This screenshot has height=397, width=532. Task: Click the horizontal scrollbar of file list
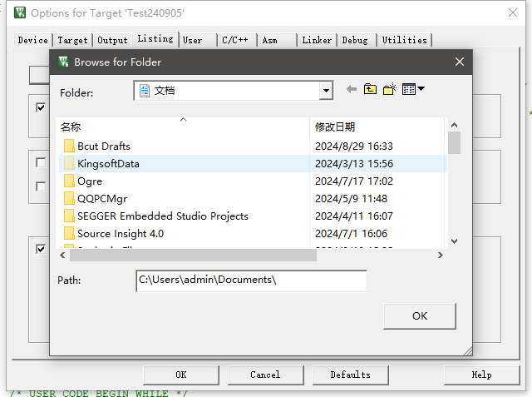point(187,255)
